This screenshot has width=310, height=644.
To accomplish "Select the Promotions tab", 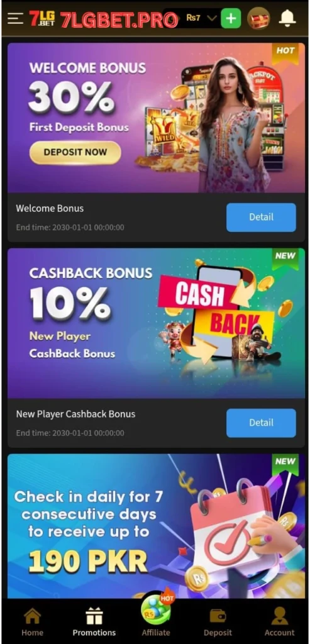I will (x=94, y=622).
